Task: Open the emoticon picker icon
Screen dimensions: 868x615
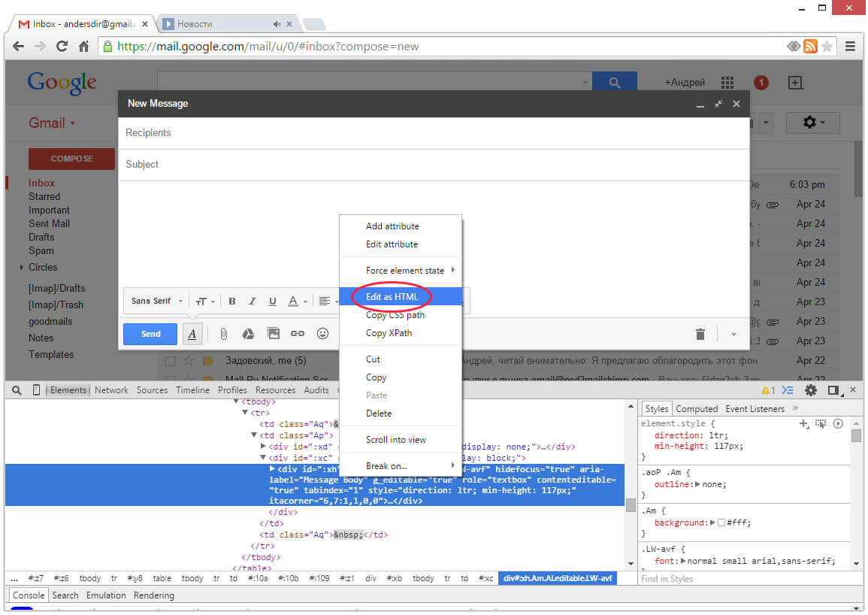Action: click(322, 334)
